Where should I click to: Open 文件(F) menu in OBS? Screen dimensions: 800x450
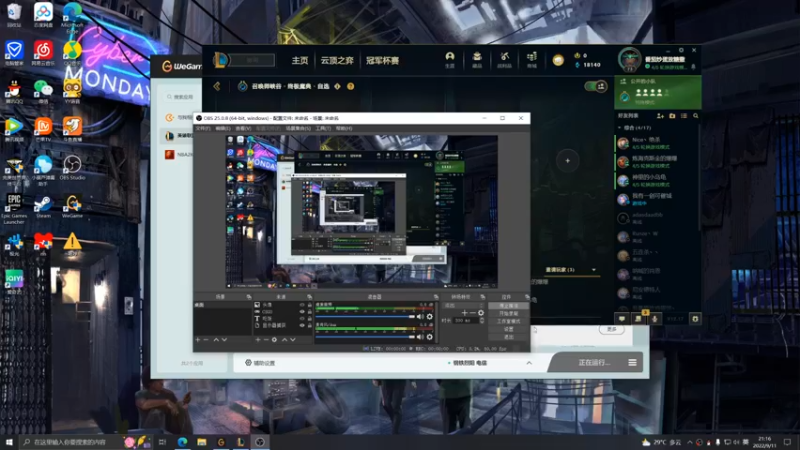(x=203, y=129)
